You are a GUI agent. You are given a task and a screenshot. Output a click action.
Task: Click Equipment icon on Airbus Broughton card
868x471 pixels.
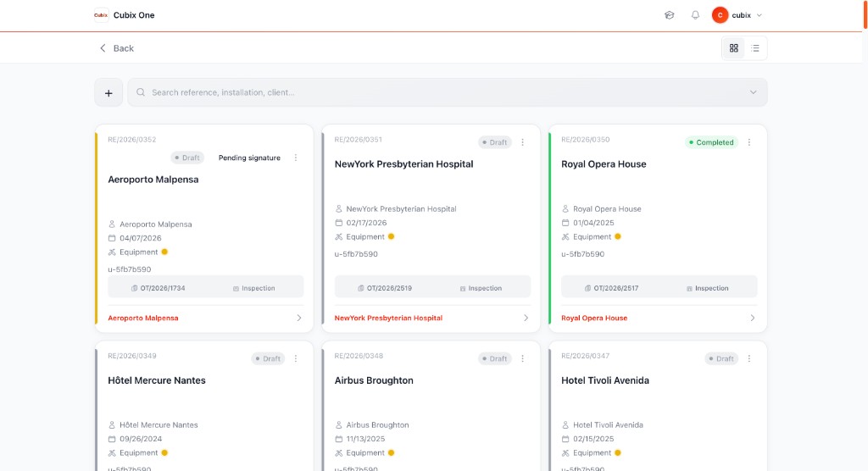[x=339, y=452]
